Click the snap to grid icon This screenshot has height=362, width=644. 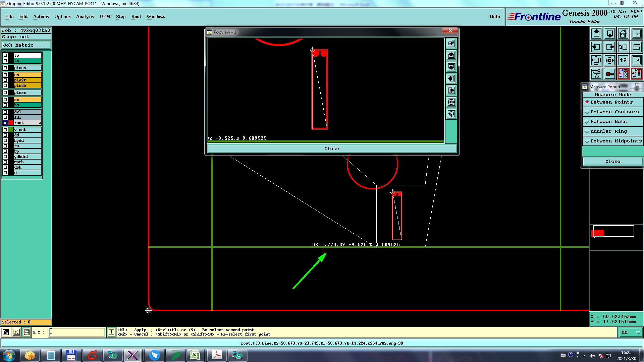pyautogui.click(x=27, y=332)
